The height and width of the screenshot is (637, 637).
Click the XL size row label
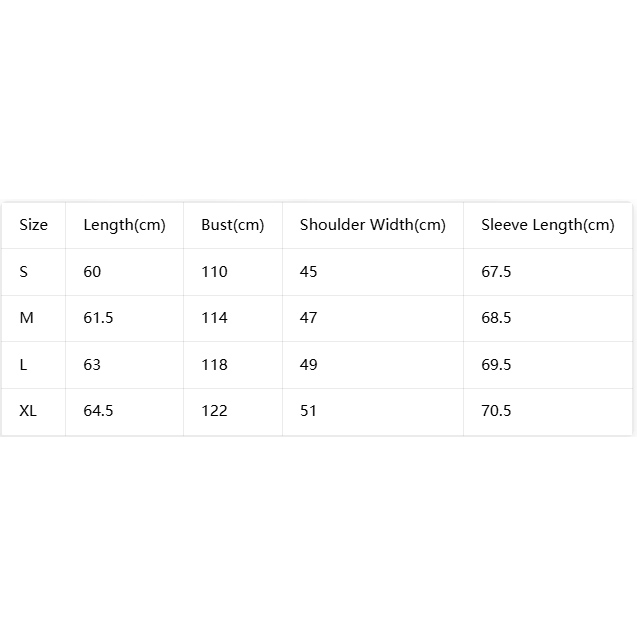click(x=28, y=411)
